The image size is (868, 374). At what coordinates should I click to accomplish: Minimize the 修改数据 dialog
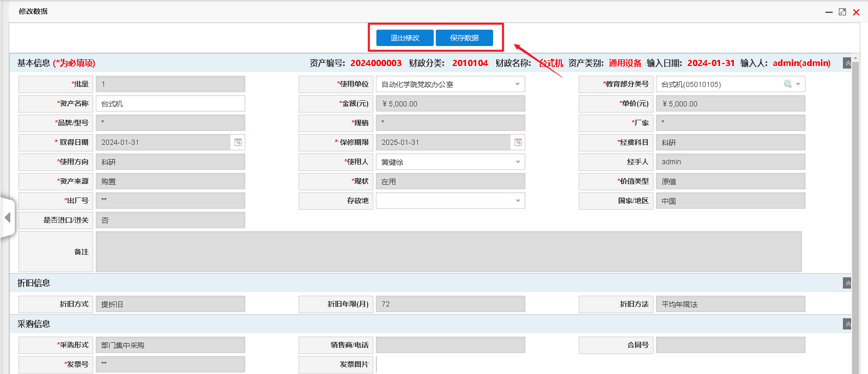(x=829, y=12)
